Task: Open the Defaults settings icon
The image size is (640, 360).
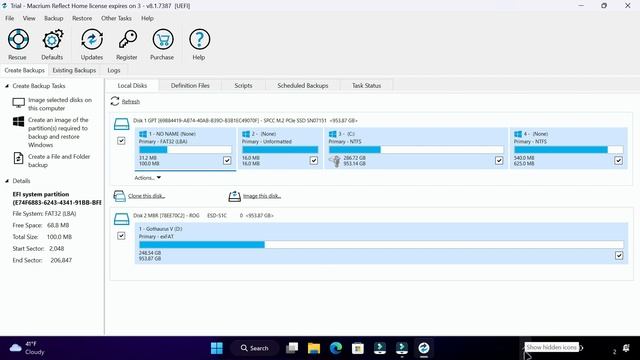Action: point(52,40)
